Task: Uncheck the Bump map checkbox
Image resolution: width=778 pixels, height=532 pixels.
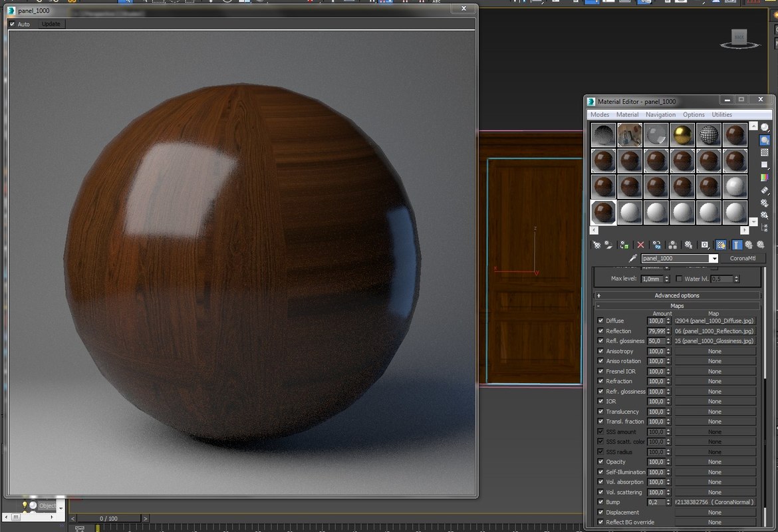Action: coord(600,502)
